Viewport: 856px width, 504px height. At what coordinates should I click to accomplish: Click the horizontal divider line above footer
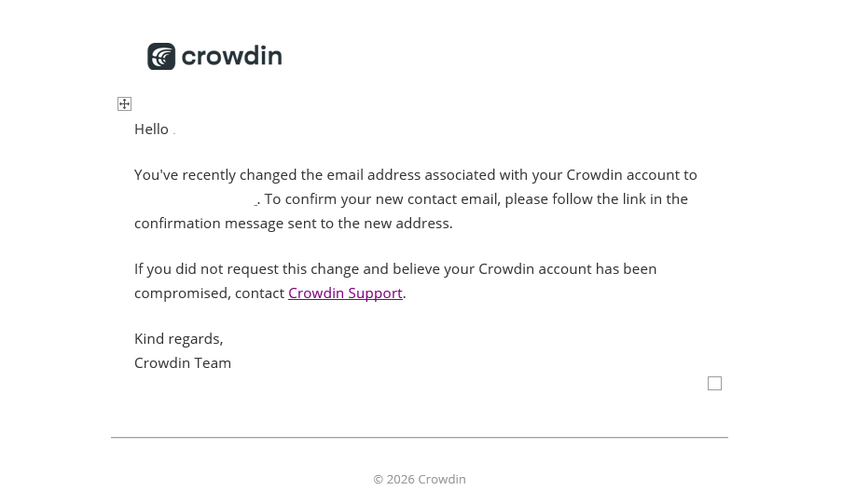(x=420, y=438)
